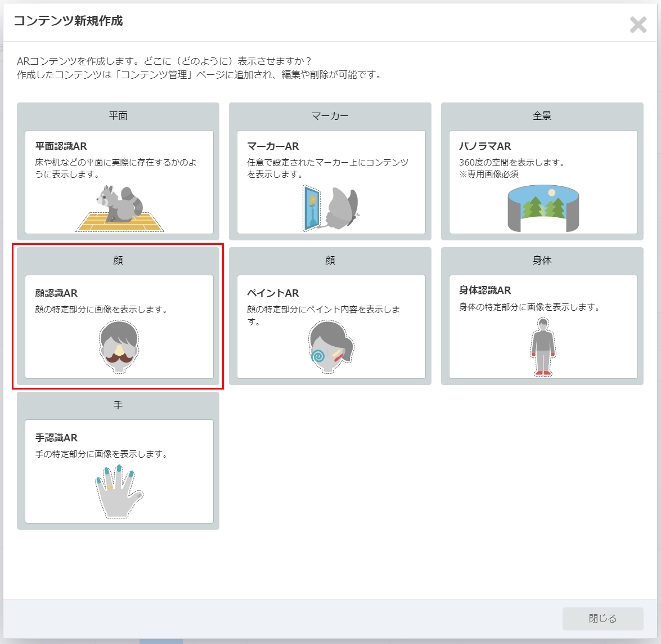The width and height of the screenshot is (661, 644).
Task: Click the butterfly illustration in マーカーAR card
Action: click(x=331, y=208)
